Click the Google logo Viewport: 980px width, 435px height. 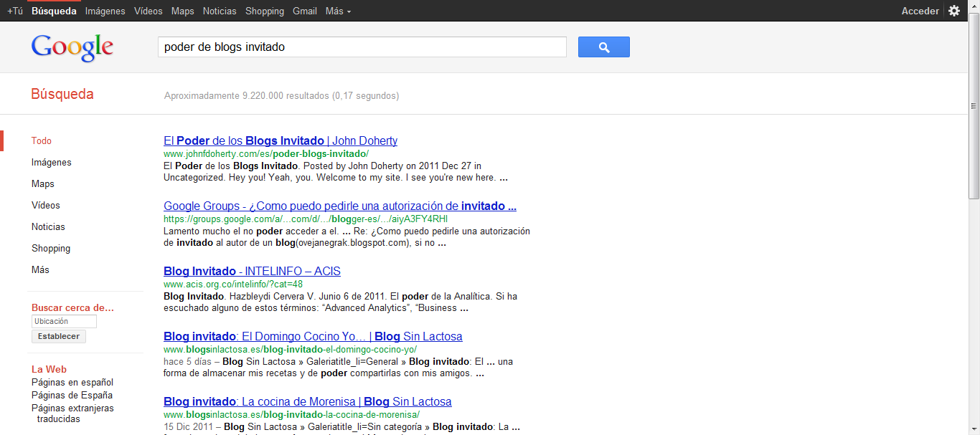pos(72,48)
